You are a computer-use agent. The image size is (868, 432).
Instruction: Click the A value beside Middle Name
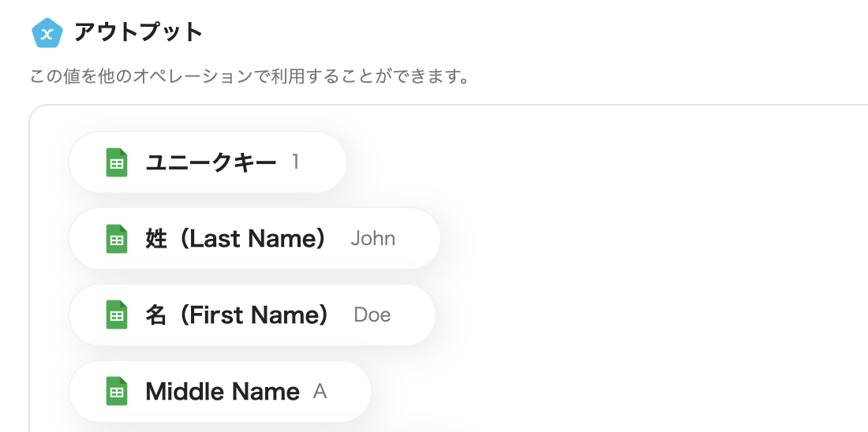(320, 392)
